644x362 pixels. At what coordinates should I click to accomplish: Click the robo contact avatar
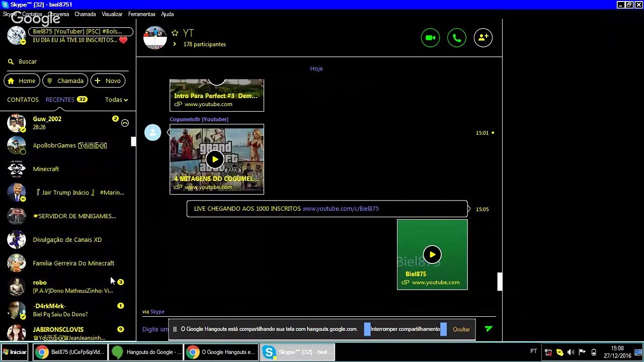point(16,287)
